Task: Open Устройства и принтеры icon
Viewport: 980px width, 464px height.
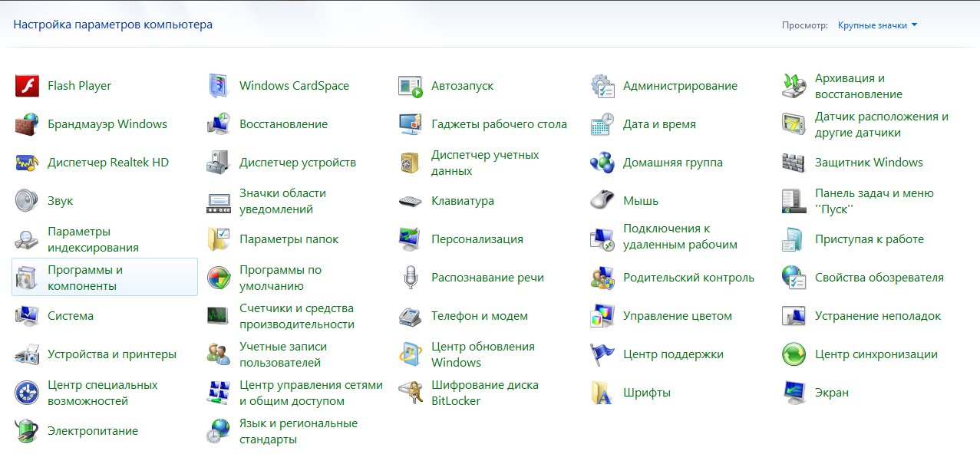Action: point(27,354)
